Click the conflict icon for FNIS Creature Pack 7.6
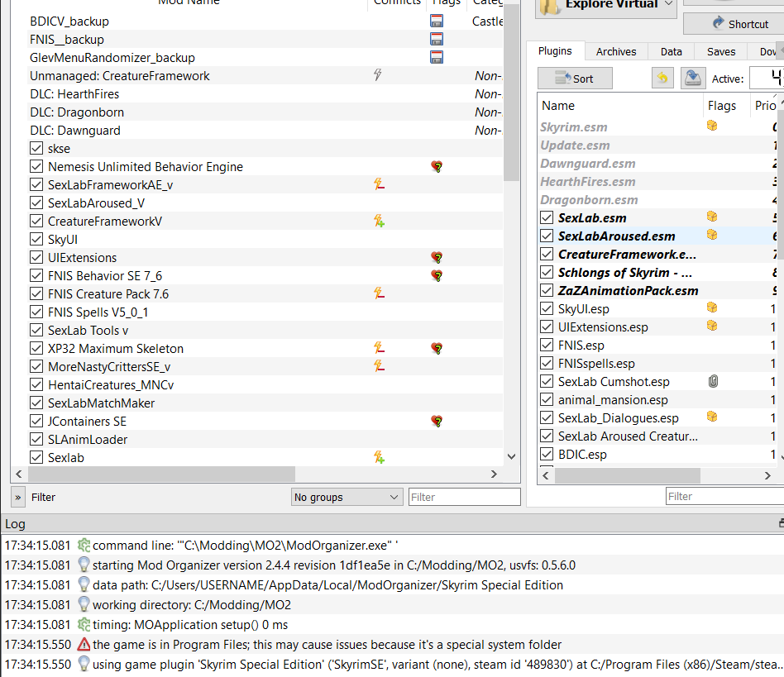Viewport: 784px width, 677px height. [x=379, y=293]
